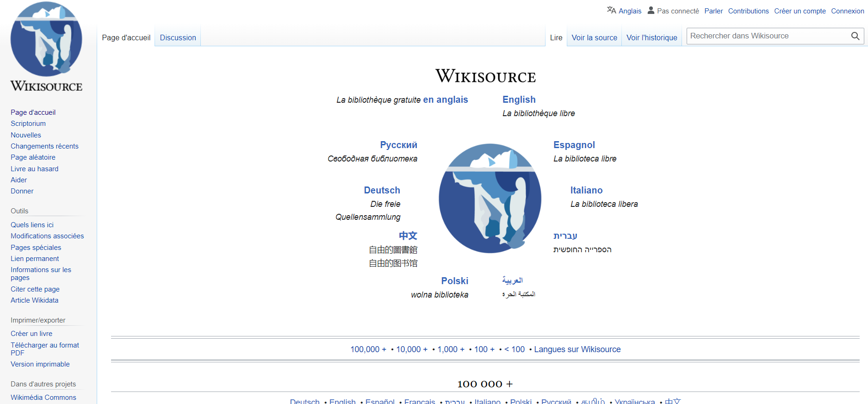The image size is (868, 404).
Task: Open Langues sur Wikisource link
Action: tap(577, 349)
